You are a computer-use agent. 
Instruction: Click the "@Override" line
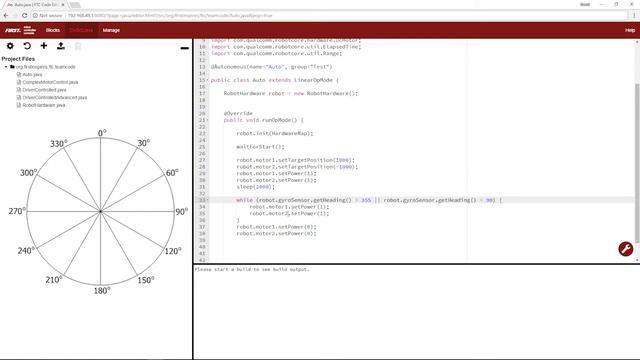[x=238, y=113]
